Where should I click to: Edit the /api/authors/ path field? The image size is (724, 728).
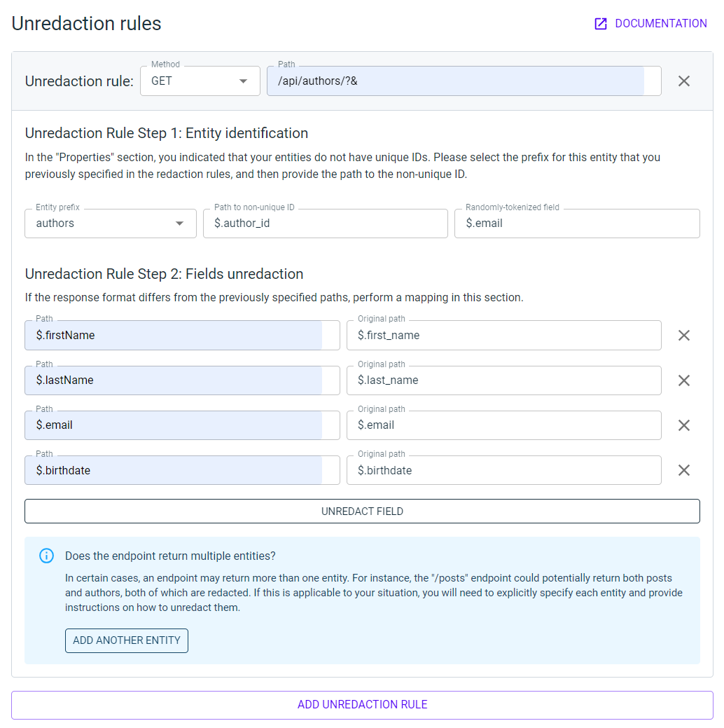pyautogui.click(x=455, y=81)
